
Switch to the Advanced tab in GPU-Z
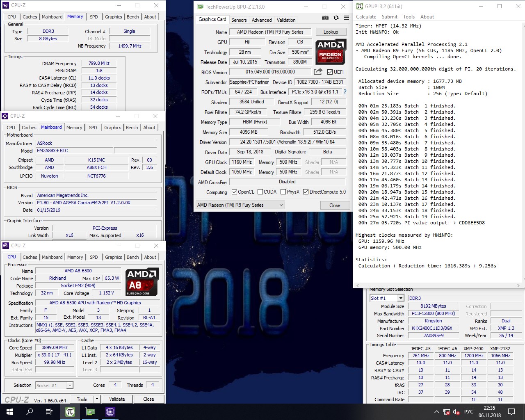click(x=262, y=20)
